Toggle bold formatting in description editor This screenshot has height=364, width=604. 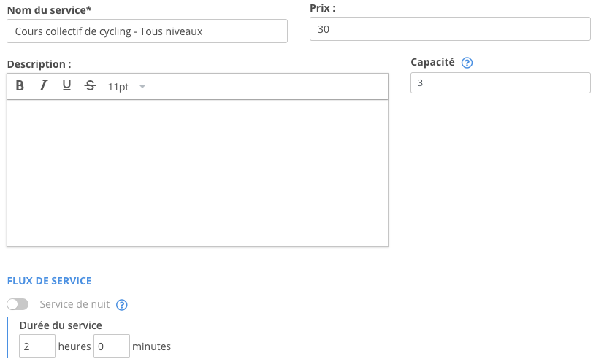pyautogui.click(x=20, y=86)
